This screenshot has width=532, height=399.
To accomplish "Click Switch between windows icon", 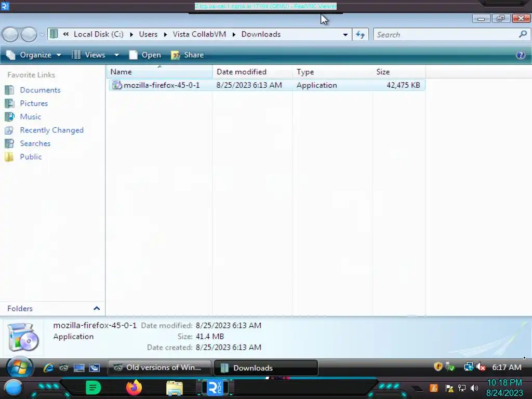I will pyautogui.click(x=95, y=368).
